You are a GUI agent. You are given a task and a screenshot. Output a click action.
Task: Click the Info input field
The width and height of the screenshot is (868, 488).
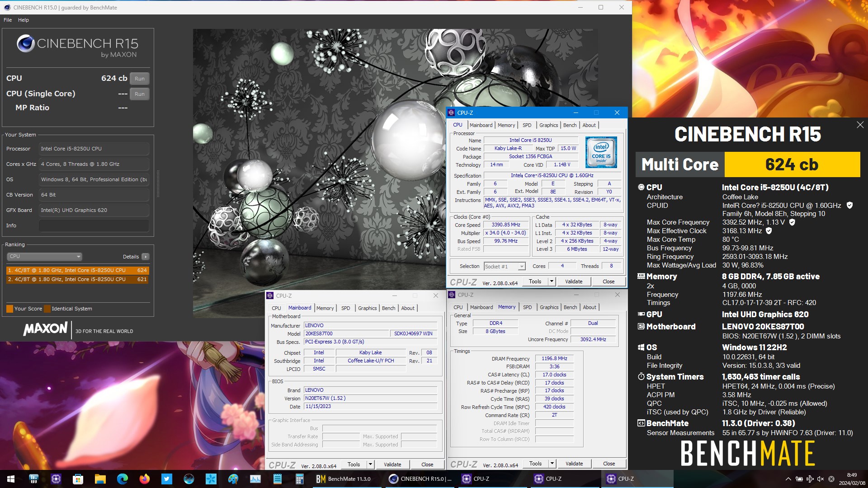pos(94,225)
